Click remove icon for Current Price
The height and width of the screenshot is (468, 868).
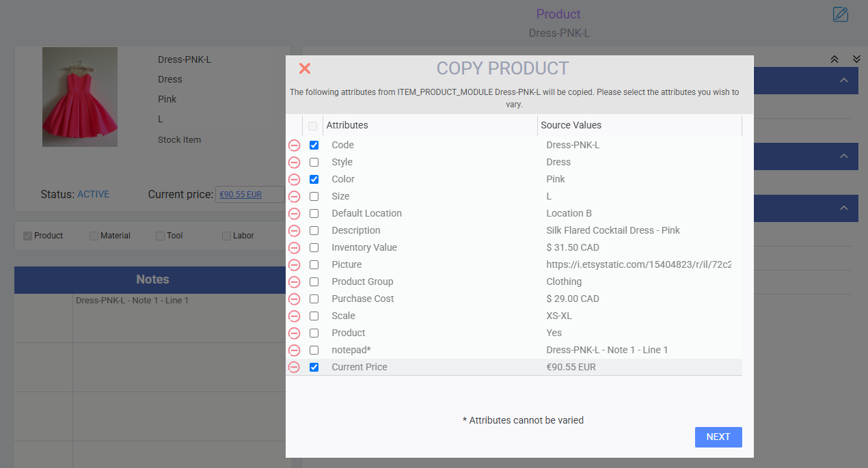(x=294, y=368)
